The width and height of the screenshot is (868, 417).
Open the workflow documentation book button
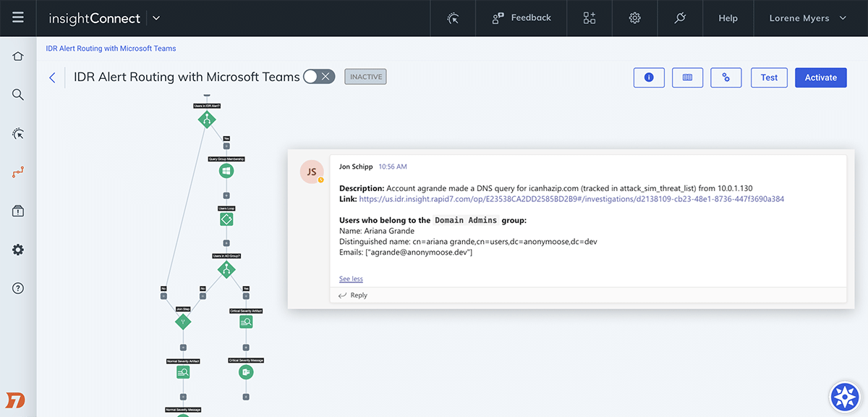point(687,77)
